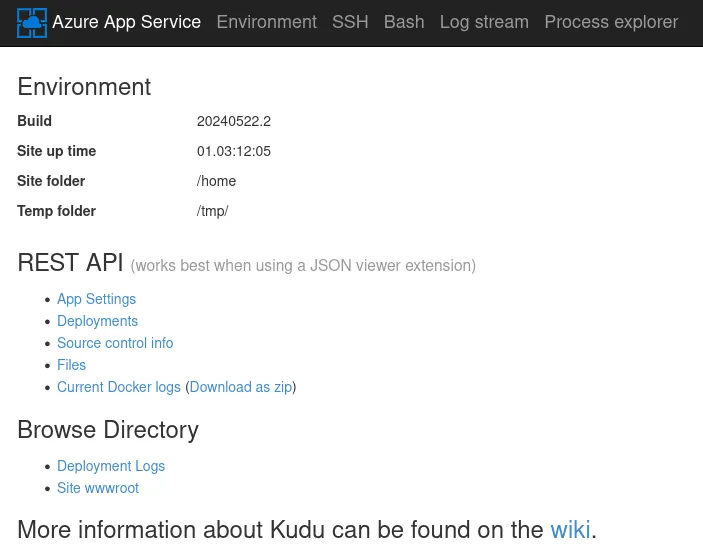The height and width of the screenshot is (554, 703).
Task: Open the SSH console page
Action: click(x=350, y=22)
